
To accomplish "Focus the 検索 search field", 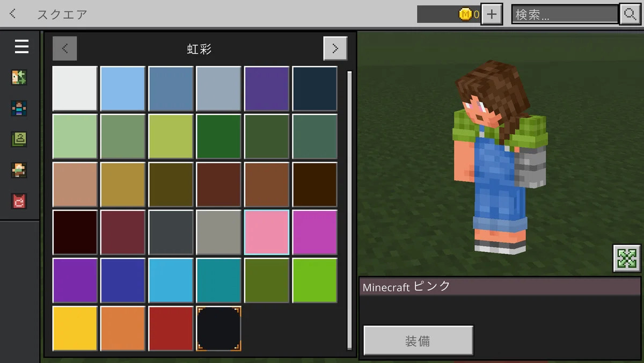I will (565, 14).
